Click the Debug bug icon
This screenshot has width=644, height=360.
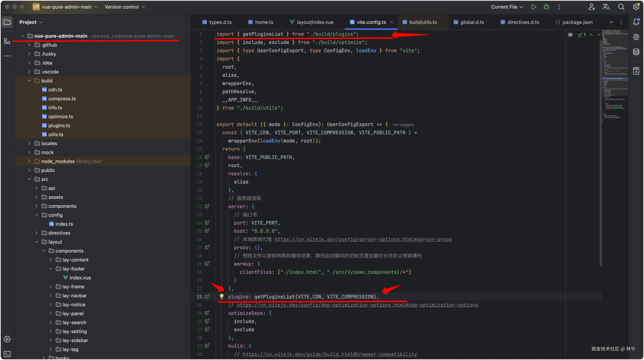[x=546, y=7]
